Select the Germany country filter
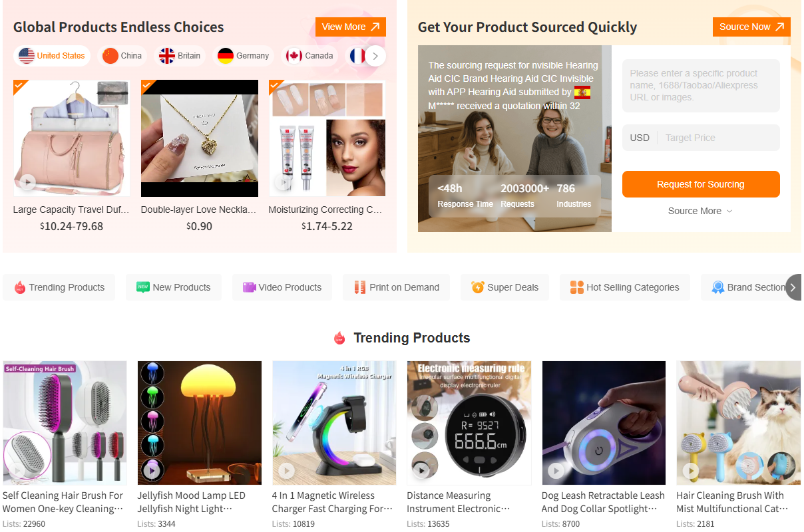This screenshot has width=804, height=532. pyautogui.click(x=243, y=56)
